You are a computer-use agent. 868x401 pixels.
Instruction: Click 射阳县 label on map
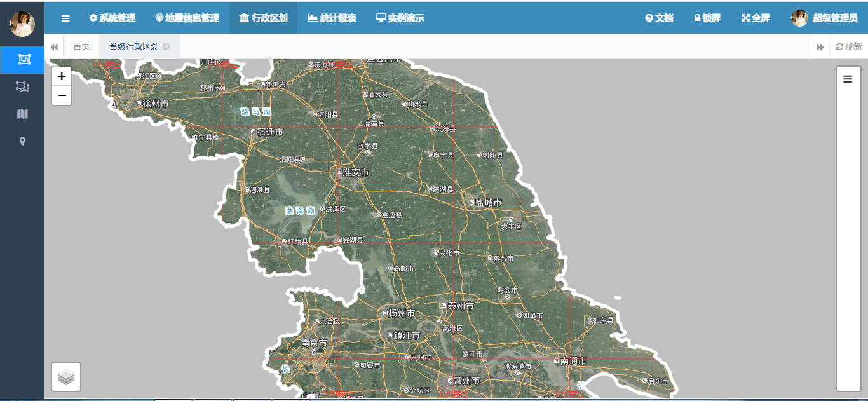(492, 155)
